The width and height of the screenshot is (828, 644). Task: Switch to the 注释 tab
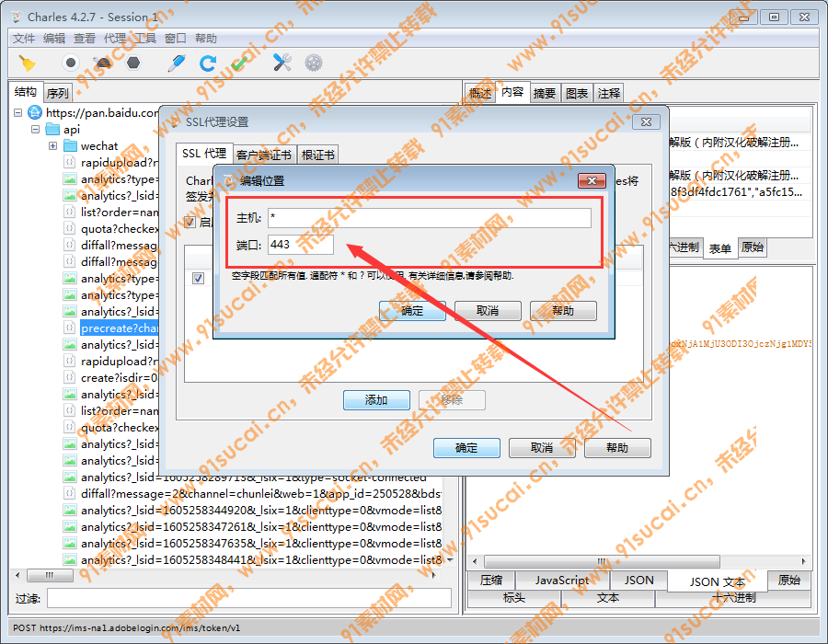coord(609,94)
